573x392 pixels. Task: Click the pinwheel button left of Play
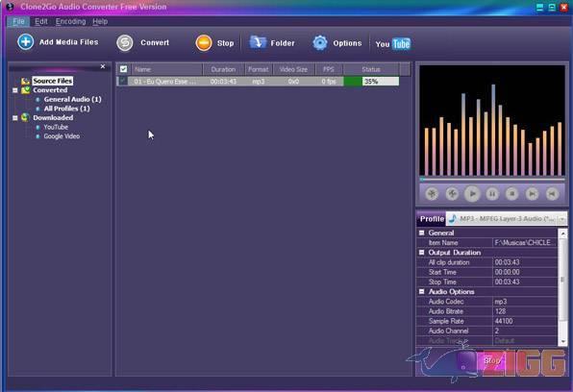pos(452,194)
